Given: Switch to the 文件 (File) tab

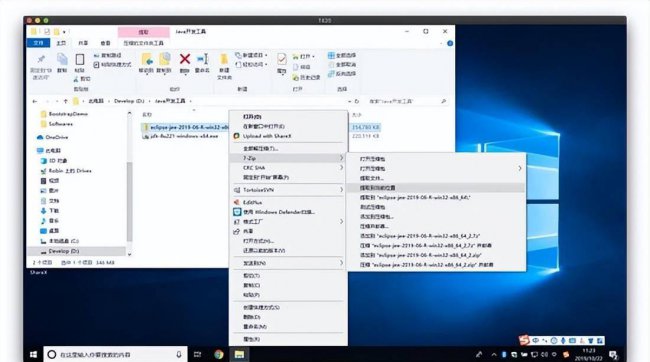Looking at the screenshot, I should tap(38, 43).
